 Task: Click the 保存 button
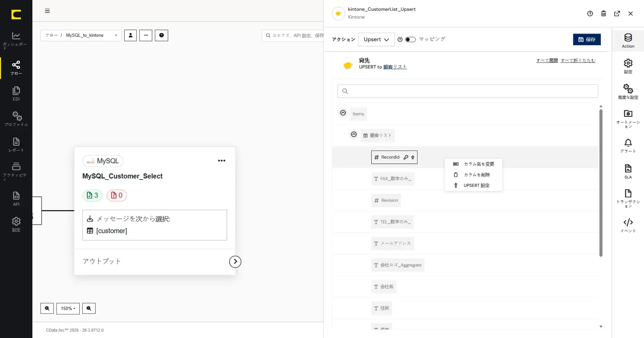coord(587,39)
